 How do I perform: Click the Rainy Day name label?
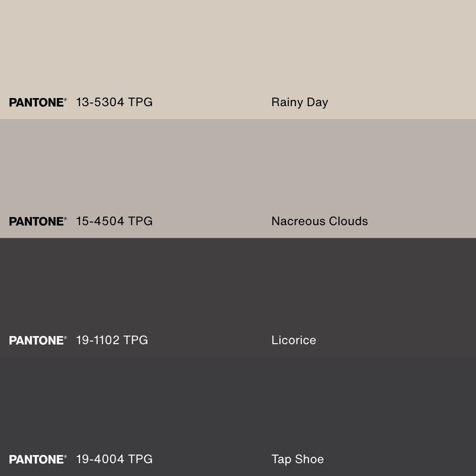[299, 103]
